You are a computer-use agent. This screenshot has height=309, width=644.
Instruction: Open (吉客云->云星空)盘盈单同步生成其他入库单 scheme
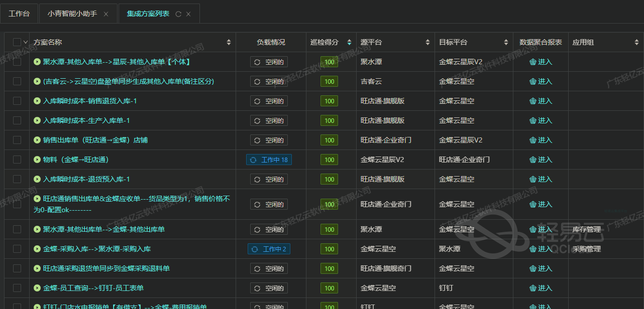coord(129,81)
